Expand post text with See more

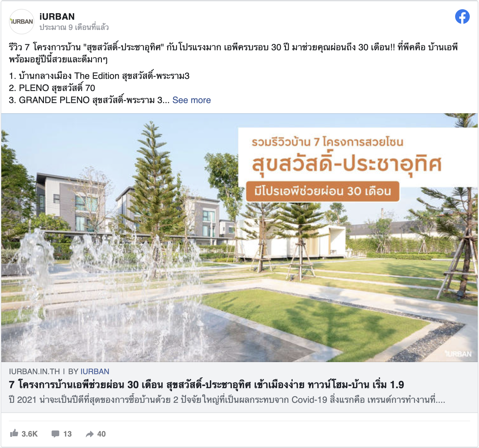191,100
